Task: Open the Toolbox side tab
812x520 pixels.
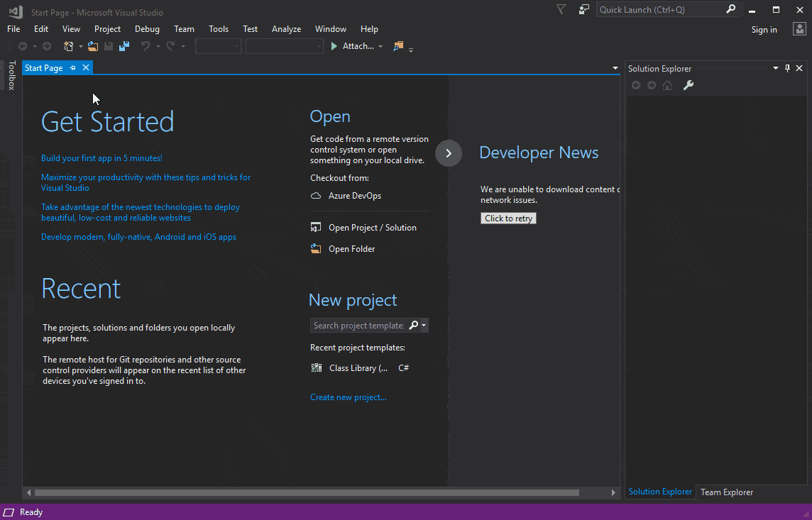Action: (11, 75)
